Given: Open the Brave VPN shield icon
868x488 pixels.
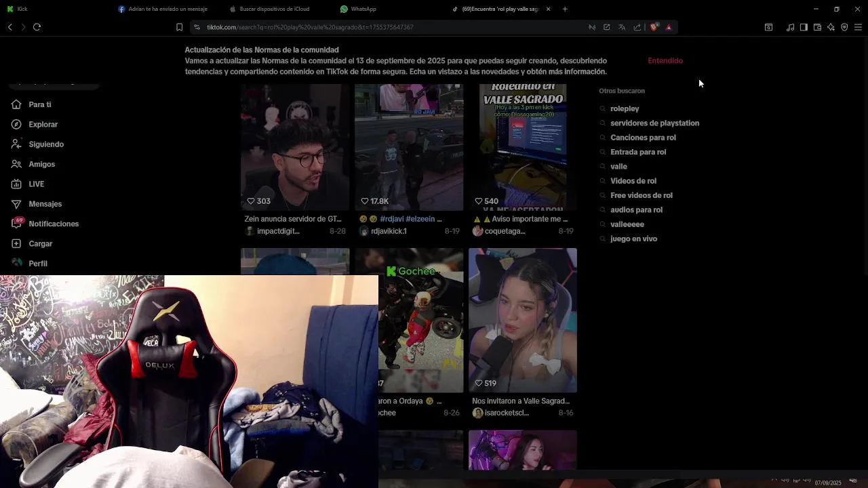Looking at the screenshot, I should [844, 27].
